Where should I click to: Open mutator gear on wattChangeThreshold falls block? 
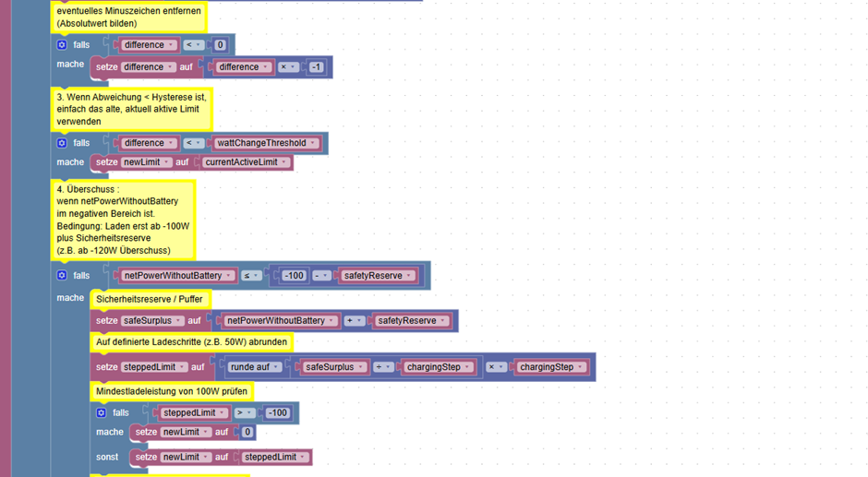62,143
